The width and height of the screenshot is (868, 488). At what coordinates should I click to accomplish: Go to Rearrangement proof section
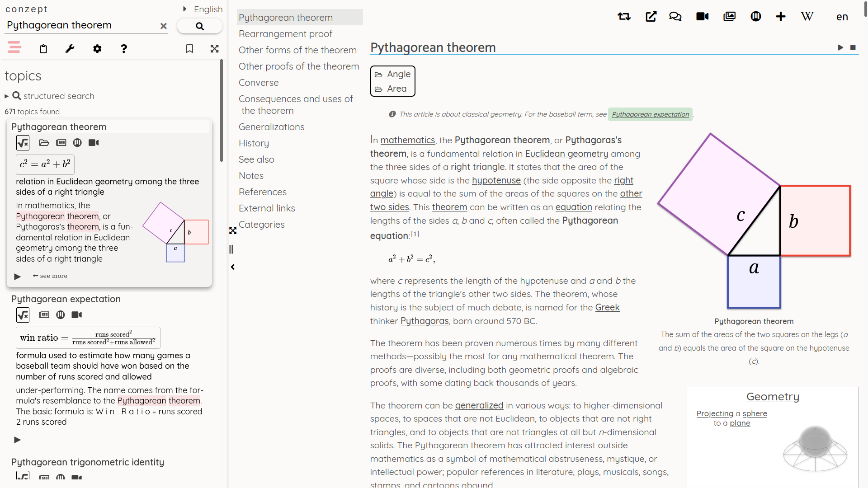[285, 34]
